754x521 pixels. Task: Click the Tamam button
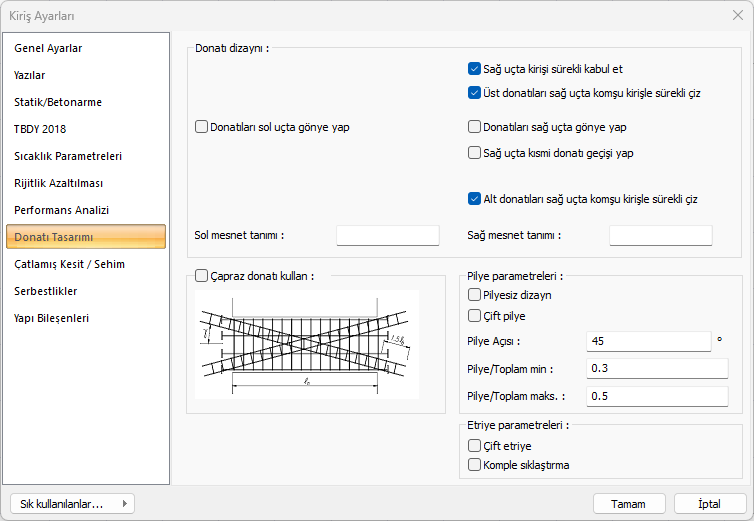[x=629, y=504]
